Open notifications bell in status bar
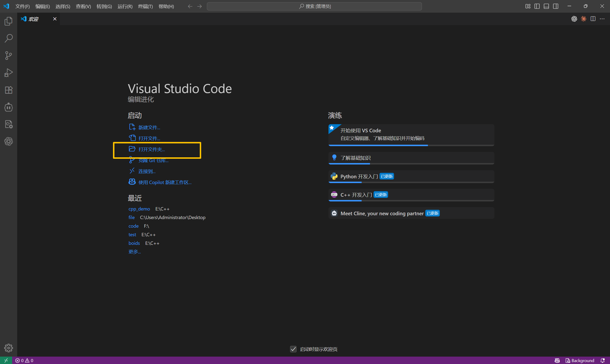 tap(603, 360)
